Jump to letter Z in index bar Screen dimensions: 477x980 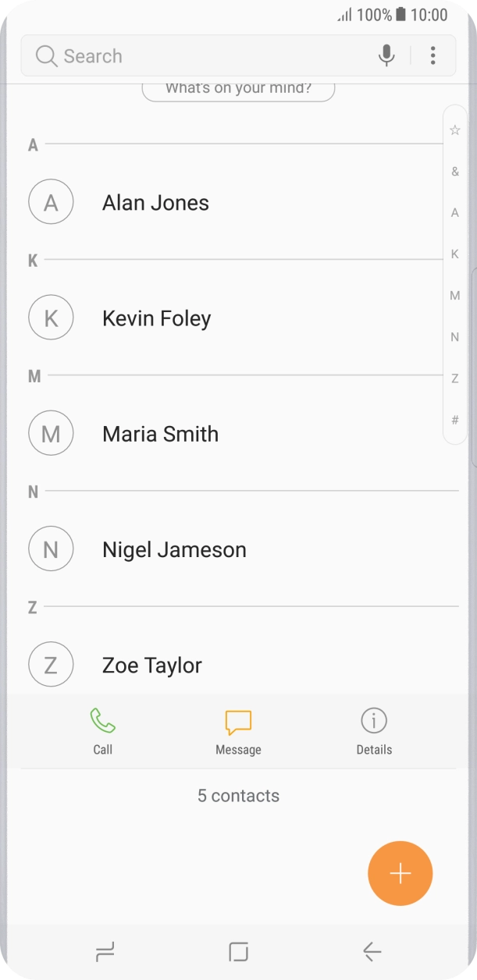[455, 378]
